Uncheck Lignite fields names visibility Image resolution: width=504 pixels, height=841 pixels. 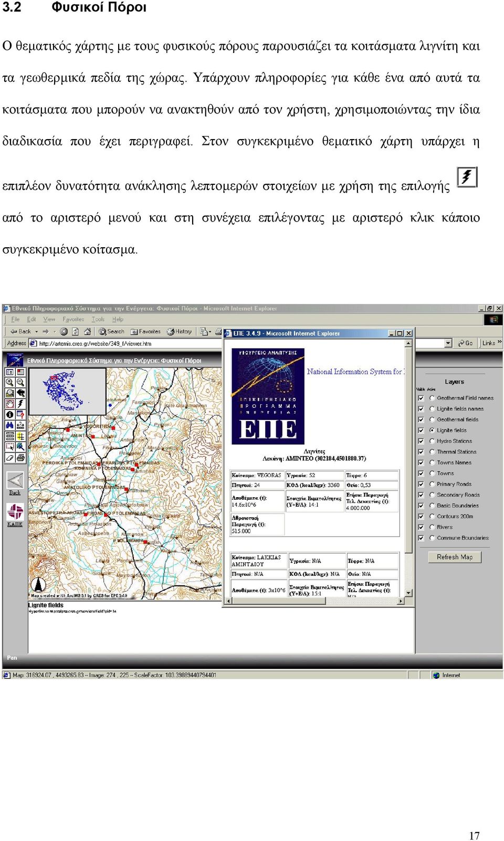point(421,408)
